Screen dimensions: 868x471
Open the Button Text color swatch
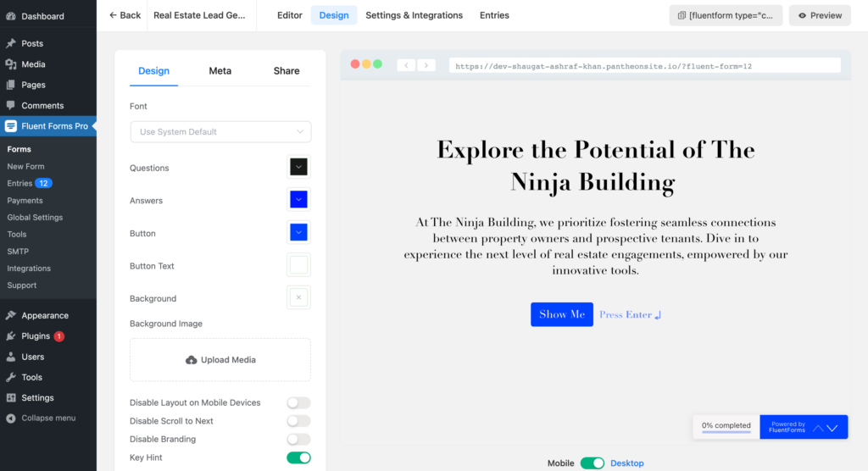pyautogui.click(x=298, y=265)
